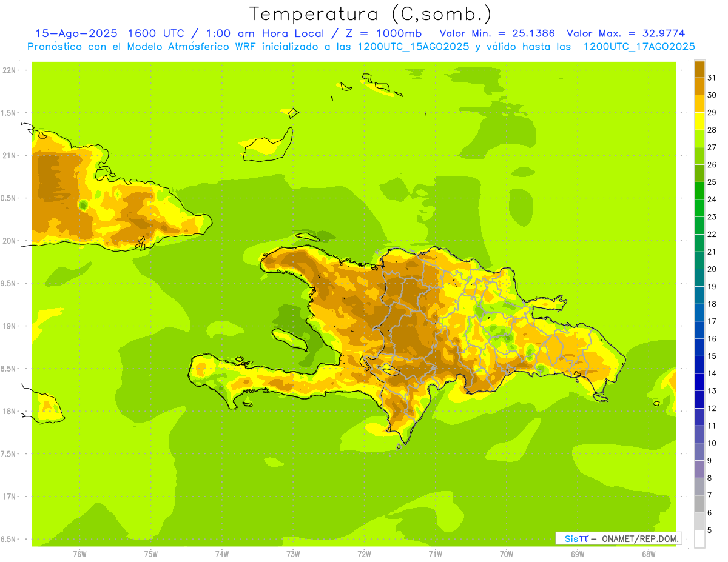This screenshot has height=562, width=728.
Task: Click white legend swatch below 5
Action: coord(699,539)
